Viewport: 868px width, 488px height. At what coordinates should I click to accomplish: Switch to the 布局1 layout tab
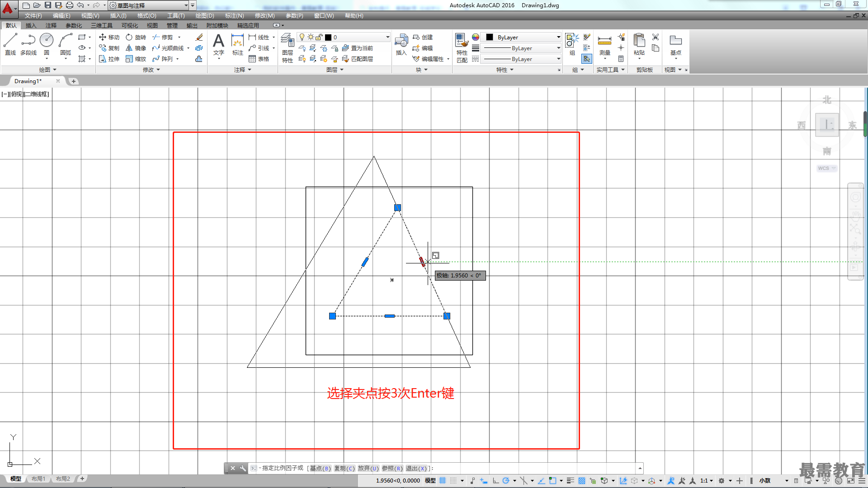pos(38,479)
